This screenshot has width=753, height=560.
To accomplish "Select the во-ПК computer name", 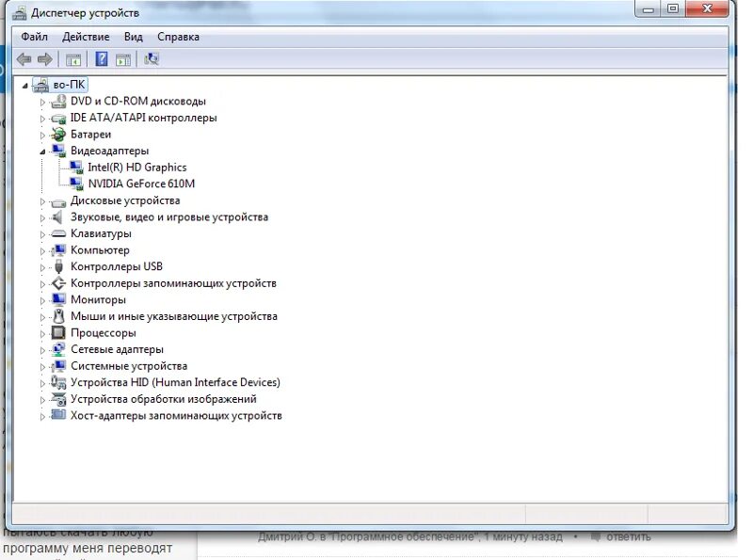I will pyautogui.click(x=69, y=85).
